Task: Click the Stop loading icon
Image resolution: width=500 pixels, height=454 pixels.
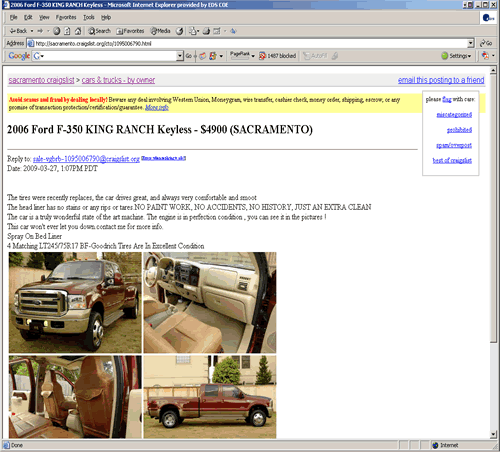Action: pyautogui.click(x=57, y=31)
